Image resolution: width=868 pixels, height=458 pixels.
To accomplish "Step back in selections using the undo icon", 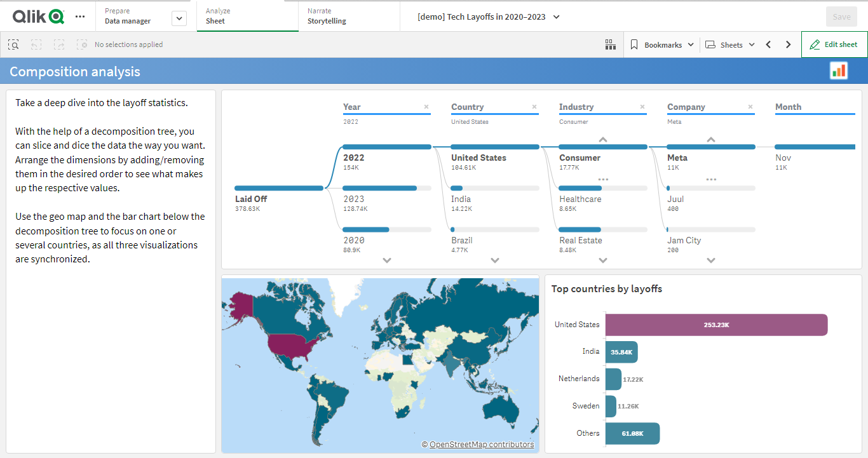I will tap(36, 44).
